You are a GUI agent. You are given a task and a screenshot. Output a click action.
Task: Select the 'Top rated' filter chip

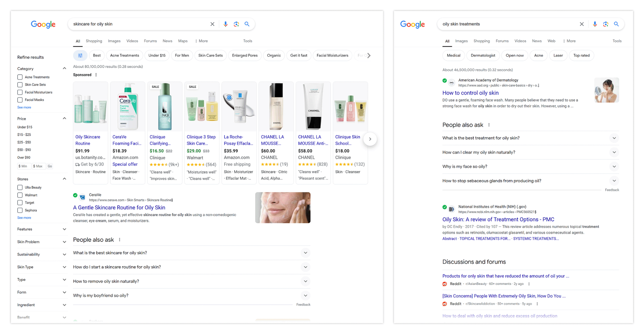pyautogui.click(x=581, y=56)
